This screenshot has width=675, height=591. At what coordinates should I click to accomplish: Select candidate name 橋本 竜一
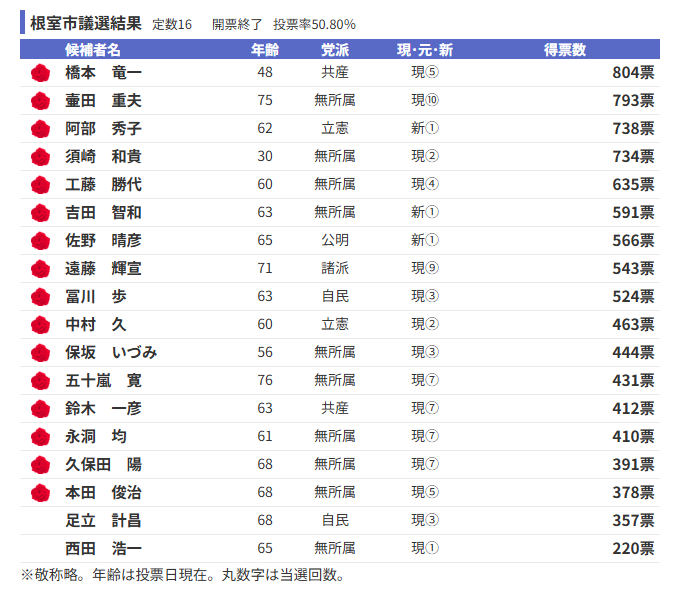click(103, 72)
